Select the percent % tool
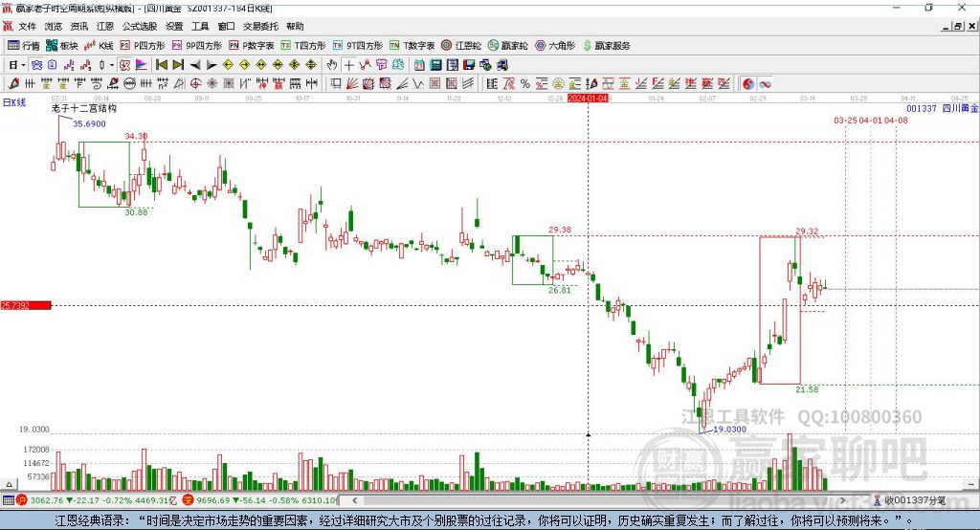This screenshot has height=530, width=980. point(525,84)
